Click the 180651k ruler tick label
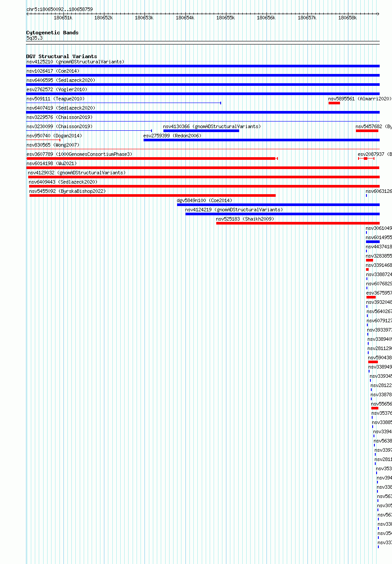392x564 pixels. pos(63,18)
